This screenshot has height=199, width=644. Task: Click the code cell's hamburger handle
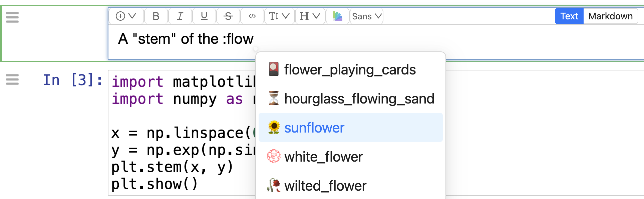[12, 79]
